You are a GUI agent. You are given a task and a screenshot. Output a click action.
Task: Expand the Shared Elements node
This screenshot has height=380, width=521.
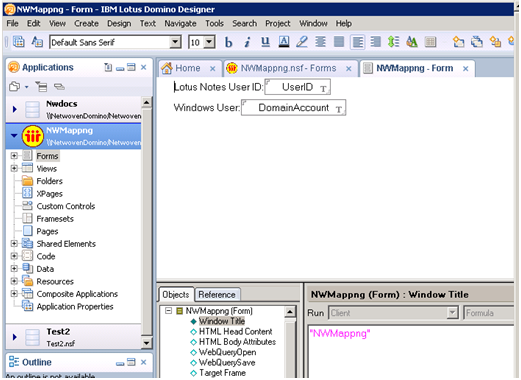(14, 243)
